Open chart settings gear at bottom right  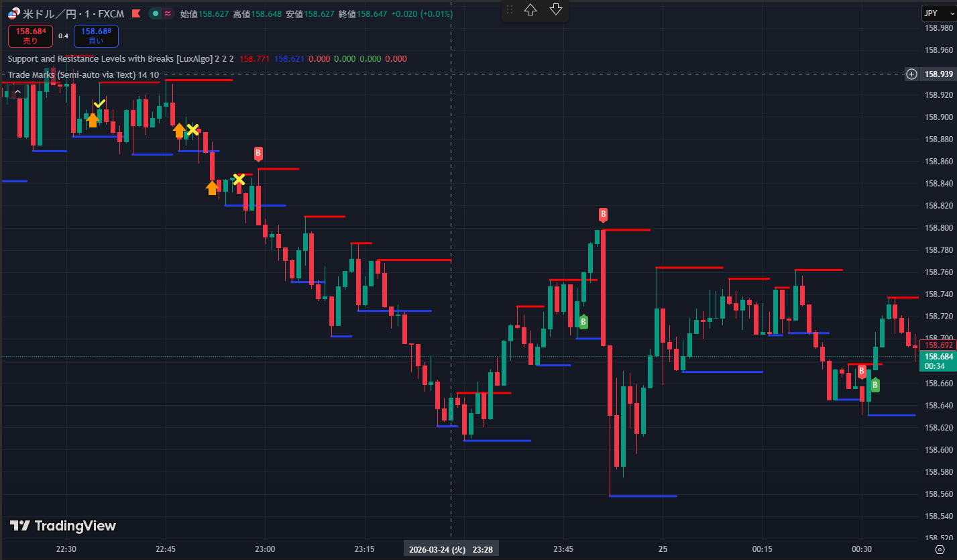[939, 549]
